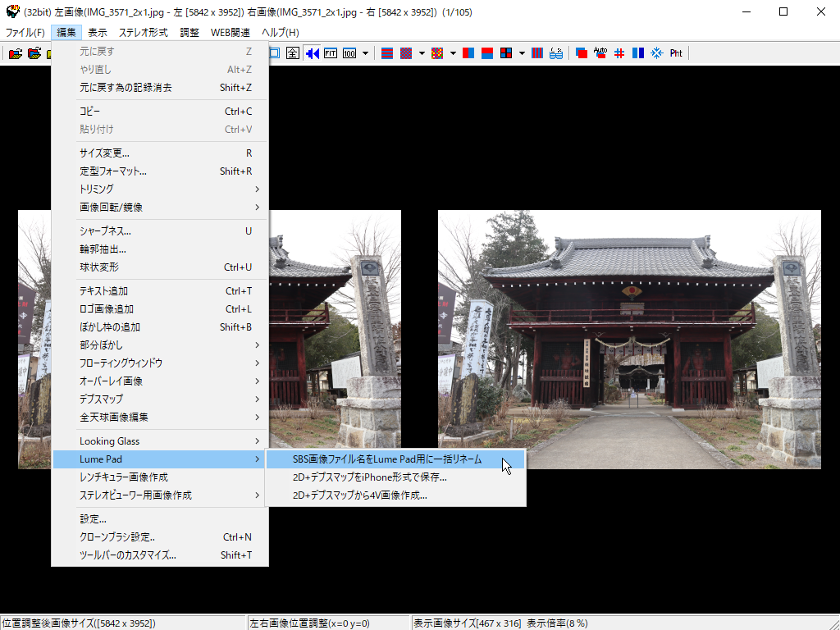Choose コピー in the edit menu
The height and width of the screenshot is (630, 840).
pyautogui.click(x=160, y=112)
